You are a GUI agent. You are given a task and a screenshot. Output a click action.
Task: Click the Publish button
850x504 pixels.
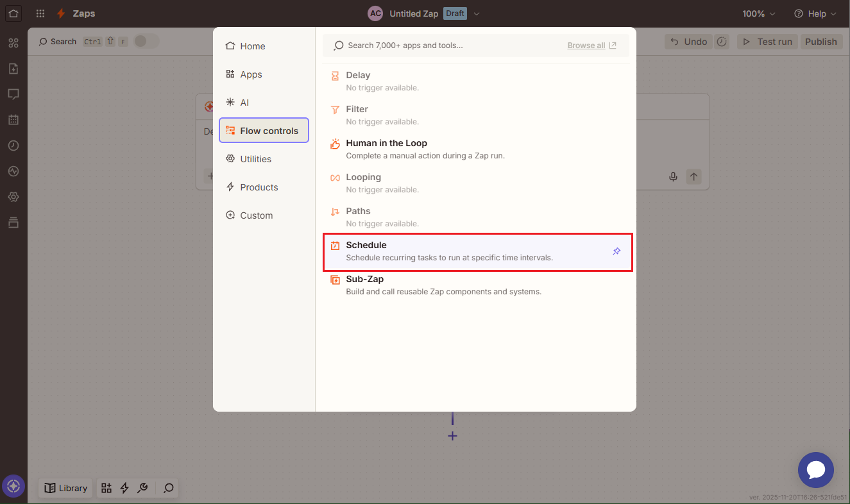tap(820, 42)
